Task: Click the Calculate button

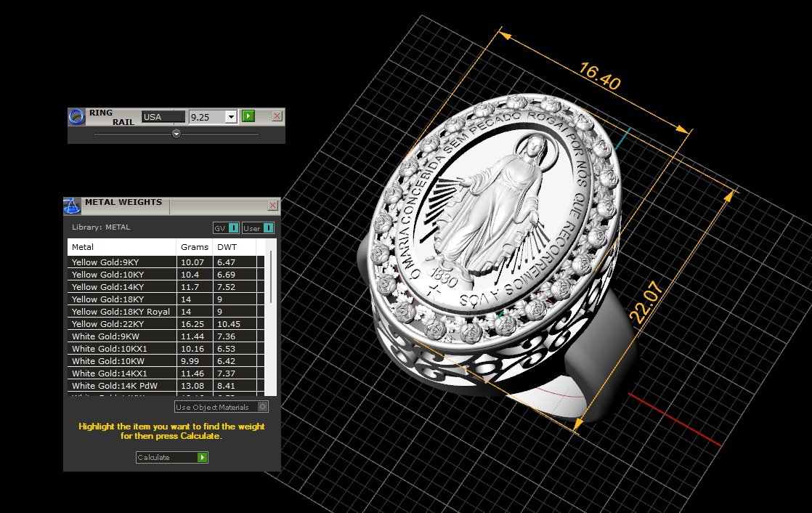Action: [172, 458]
